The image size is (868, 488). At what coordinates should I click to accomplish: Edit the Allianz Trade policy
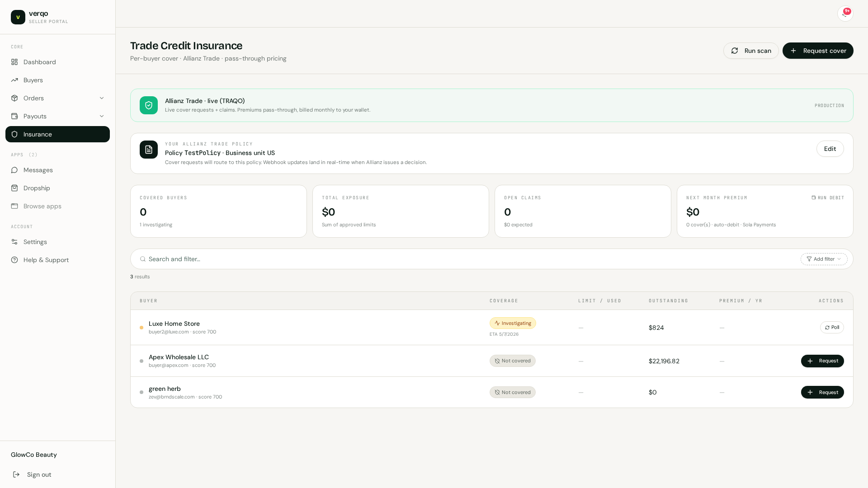coord(830,149)
